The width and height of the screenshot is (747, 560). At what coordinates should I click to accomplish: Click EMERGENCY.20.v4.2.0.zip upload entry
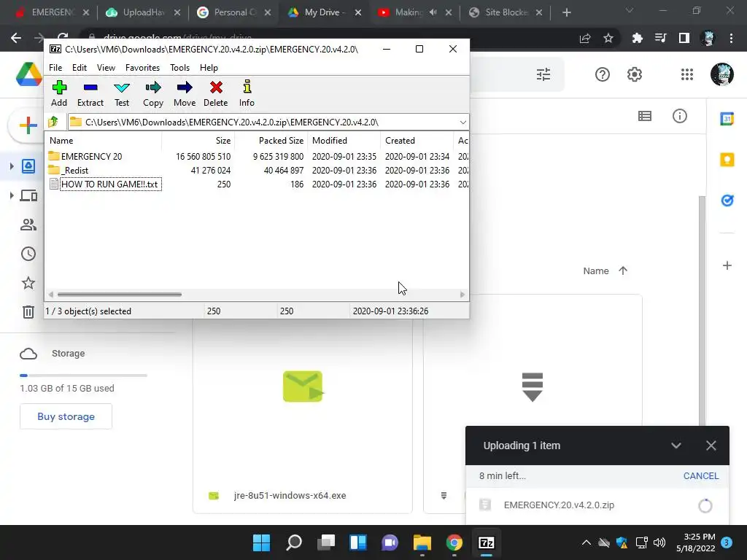pos(597,505)
